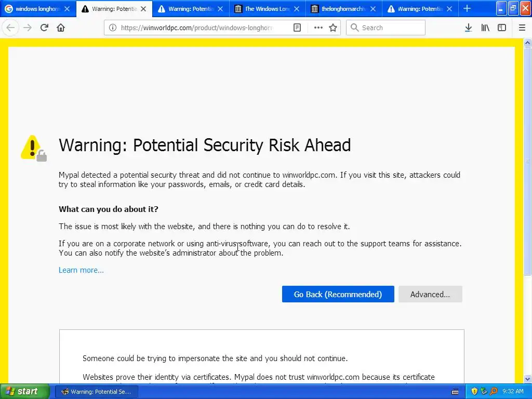532x399 pixels.
Task: Click the warning triangle padlock icon
Action: (x=34, y=148)
